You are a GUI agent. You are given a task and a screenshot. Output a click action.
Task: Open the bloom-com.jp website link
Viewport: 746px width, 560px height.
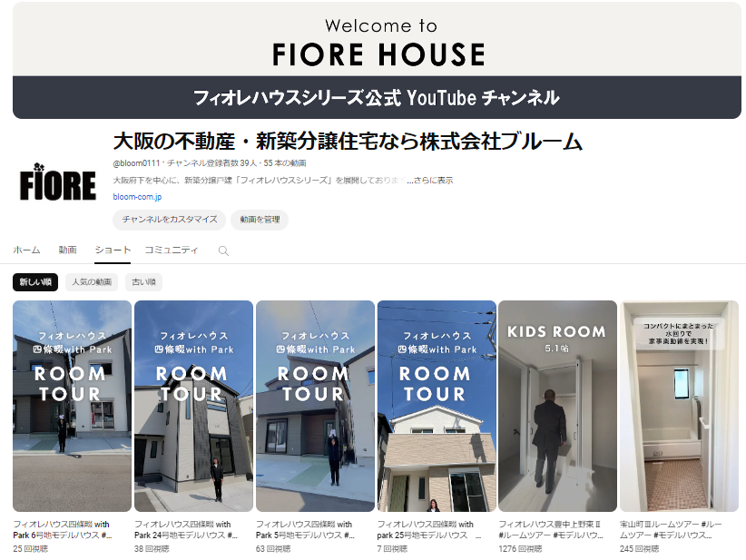point(137,197)
